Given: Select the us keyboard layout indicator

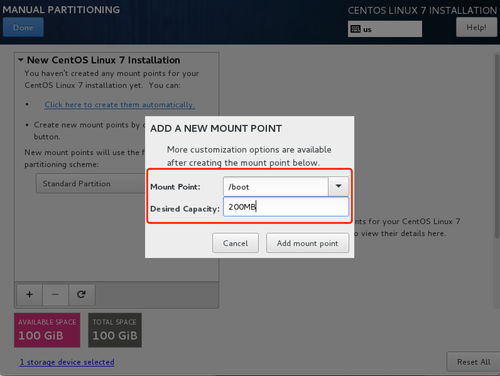Looking at the screenshot, I should (x=385, y=29).
